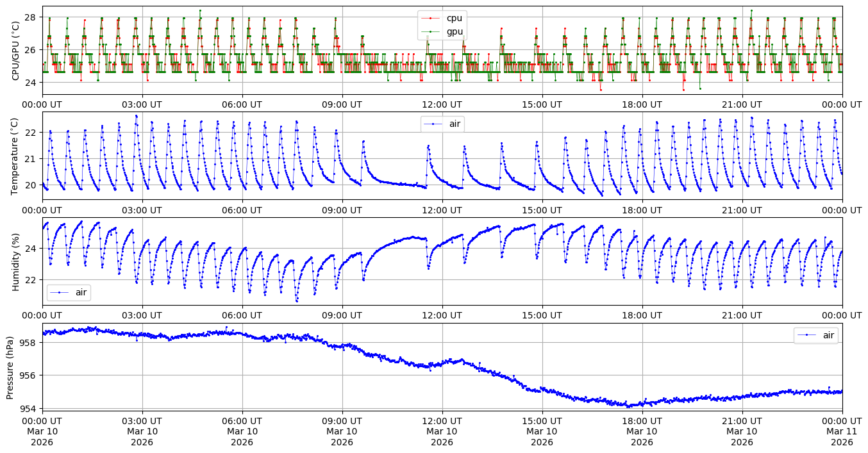Select the 'gpu' legend text label
The width and height of the screenshot is (868, 453).
point(454,31)
